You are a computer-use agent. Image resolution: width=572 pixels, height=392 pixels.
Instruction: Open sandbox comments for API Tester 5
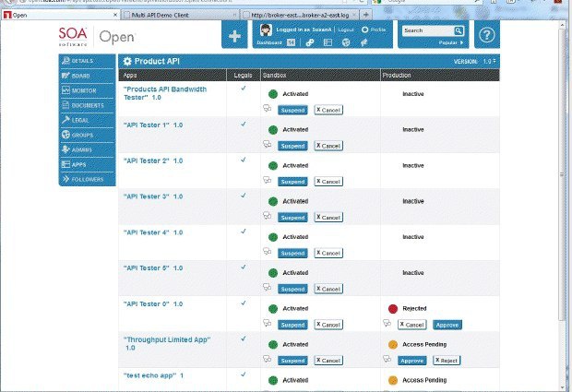267,287
